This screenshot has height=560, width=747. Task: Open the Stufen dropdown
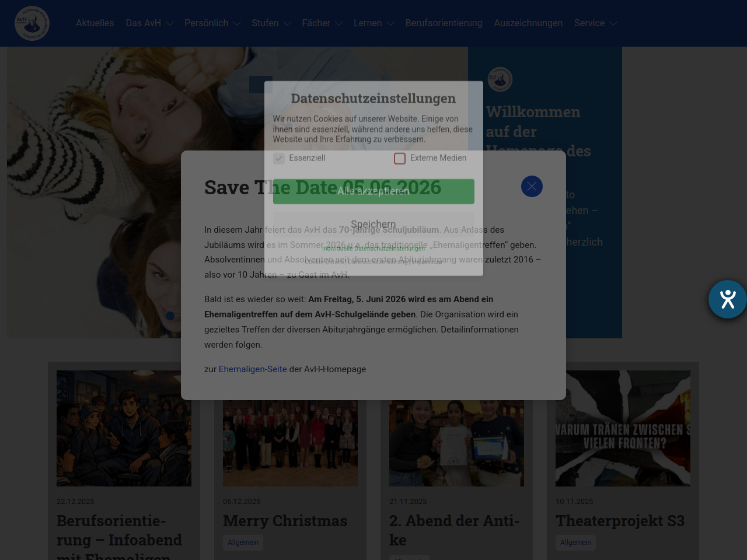[x=271, y=23]
